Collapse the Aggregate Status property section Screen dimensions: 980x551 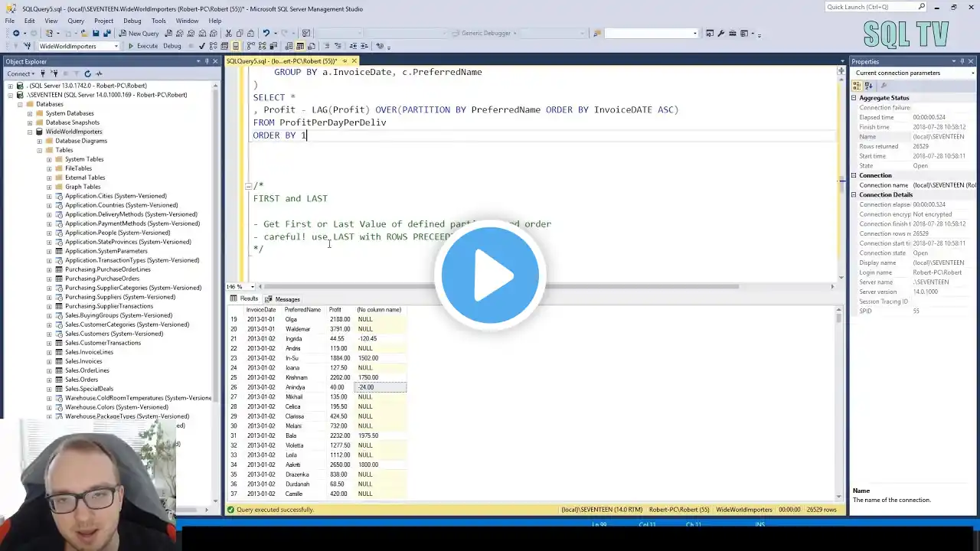click(854, 98)
